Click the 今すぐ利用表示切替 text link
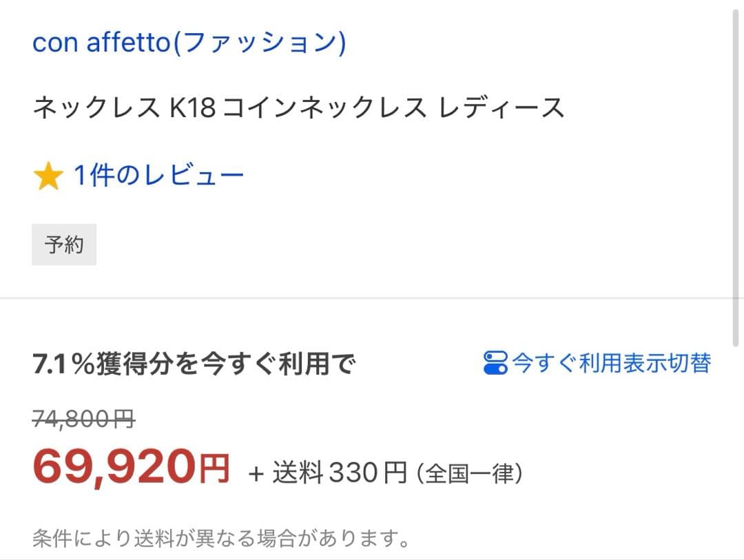 [x=612, y=362]
